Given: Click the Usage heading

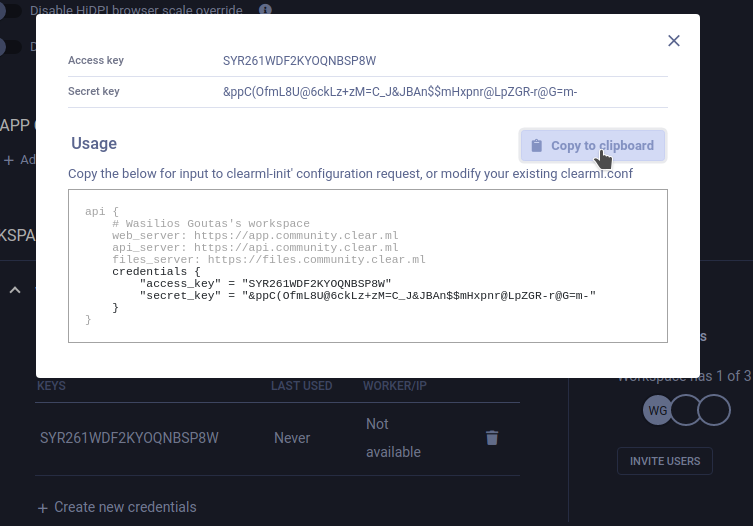Looking at the screenshot, I should point(94,143).
